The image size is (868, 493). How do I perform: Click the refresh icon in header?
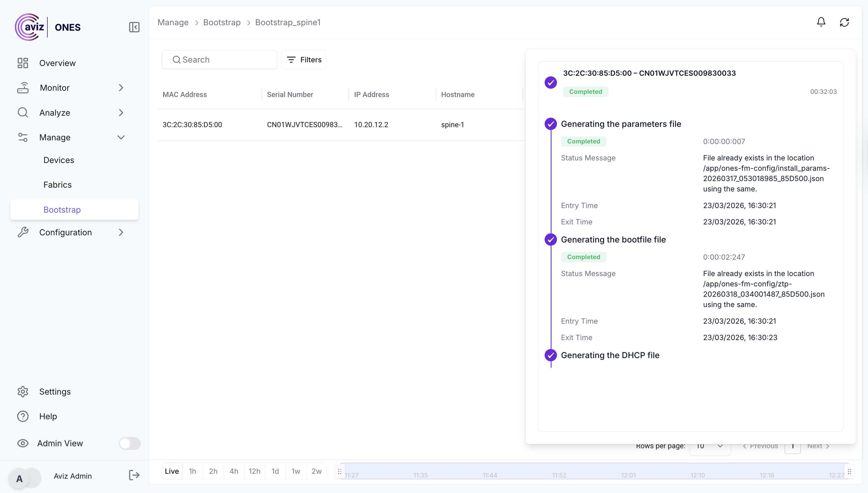tap(844, 22)
